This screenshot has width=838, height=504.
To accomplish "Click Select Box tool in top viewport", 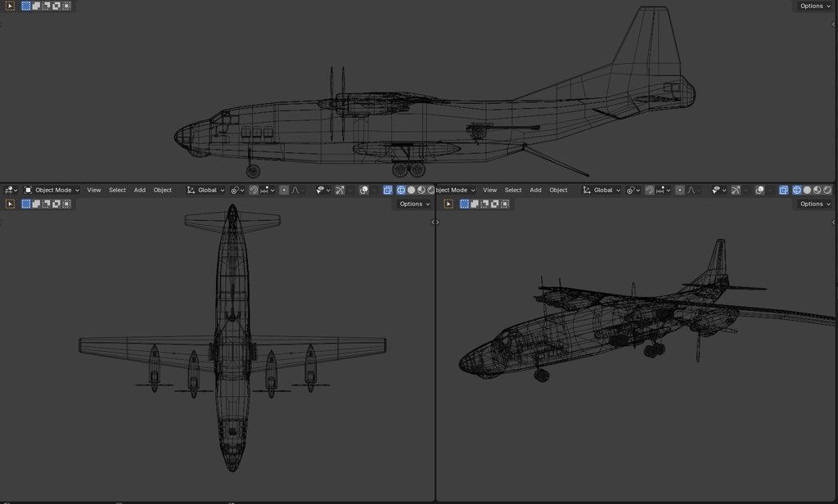I will coord(10,6).
